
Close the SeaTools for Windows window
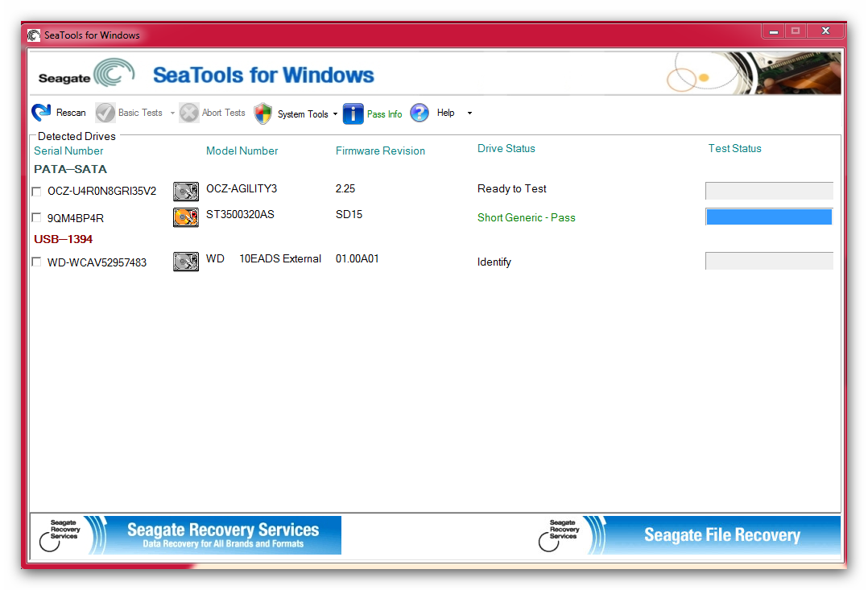[x=825, y=31]
